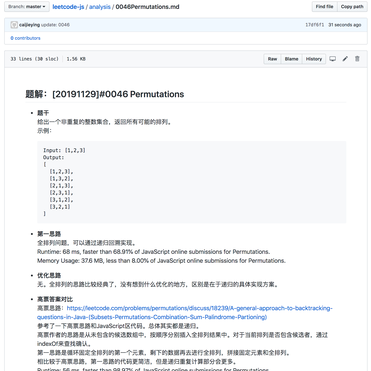Click the Copy path button

point(352,7)
